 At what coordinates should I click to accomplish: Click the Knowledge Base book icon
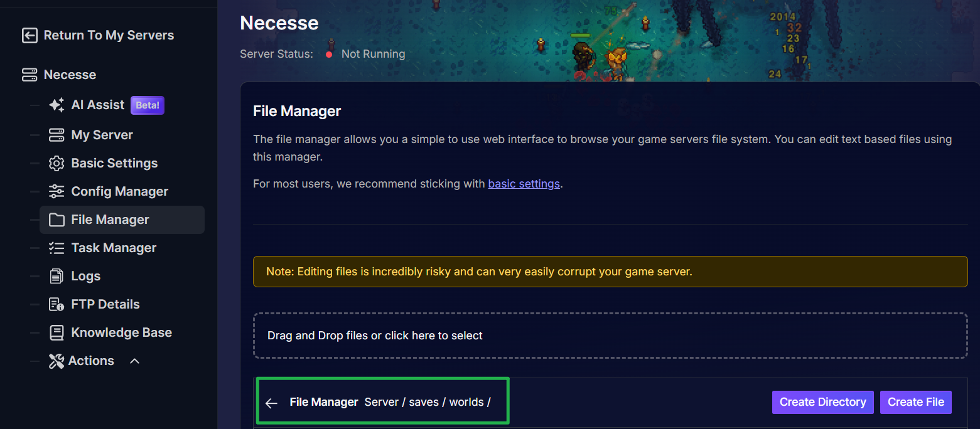pyautogui.click(x=57, y=333)
